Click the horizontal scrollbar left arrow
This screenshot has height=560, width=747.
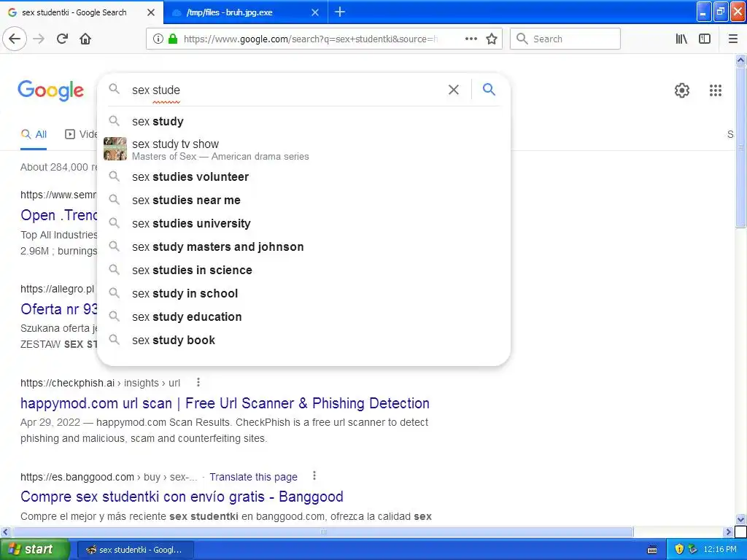5,532
